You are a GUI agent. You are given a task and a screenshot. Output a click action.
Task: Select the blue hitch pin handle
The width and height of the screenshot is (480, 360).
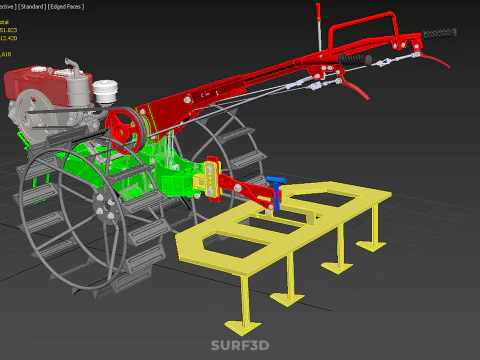(x=276, y=180)
